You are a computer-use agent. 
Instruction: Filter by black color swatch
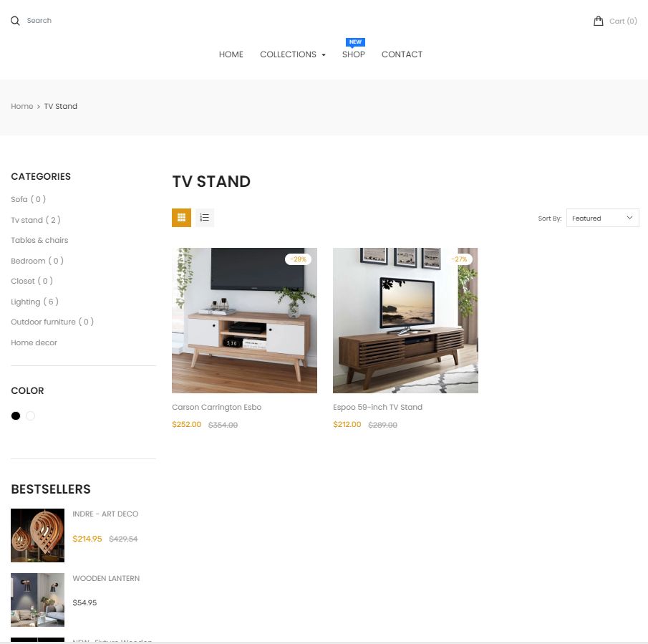(16, 415)
